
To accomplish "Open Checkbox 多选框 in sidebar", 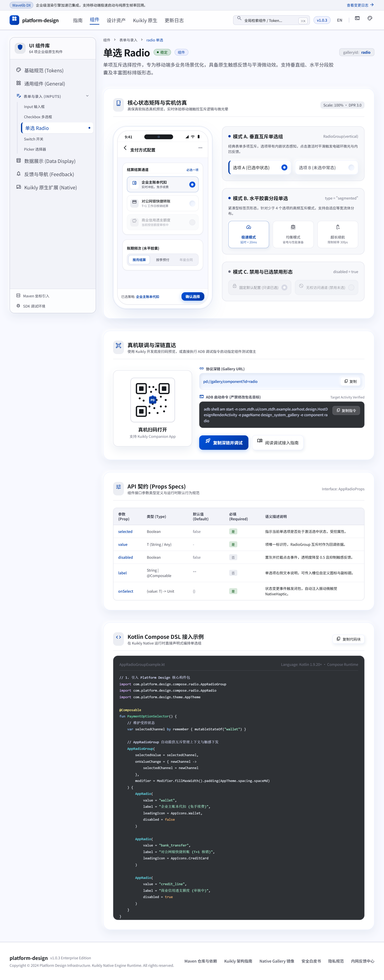I will click(x=38, y=117).
